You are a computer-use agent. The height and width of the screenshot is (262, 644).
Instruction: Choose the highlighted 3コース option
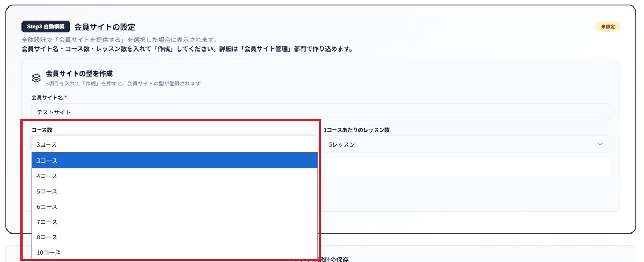click(174, 161)
